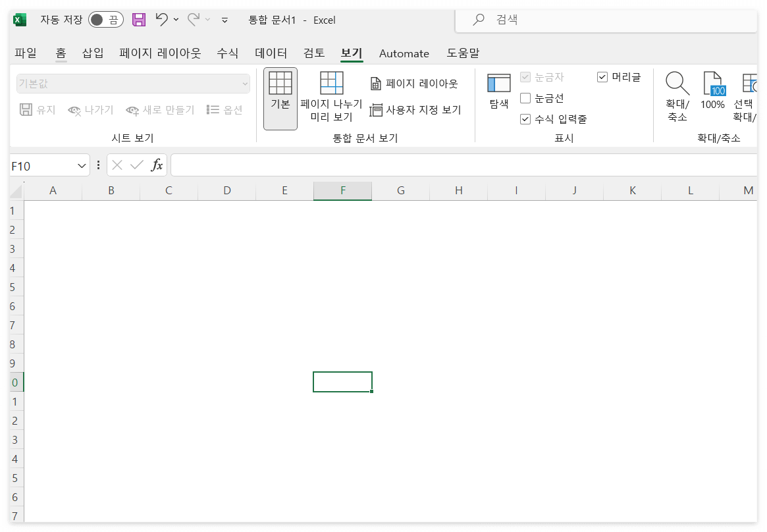Open the 기본값 sheet view dropdown
Image resolution: width=767 pixels, height=532 pixels.
tap(133, 84)
